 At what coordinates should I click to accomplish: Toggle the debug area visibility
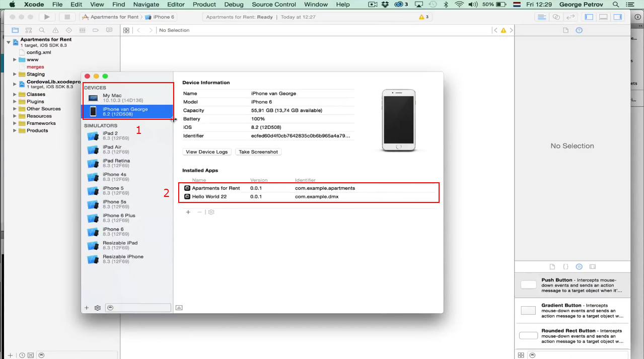click(603, 17)
